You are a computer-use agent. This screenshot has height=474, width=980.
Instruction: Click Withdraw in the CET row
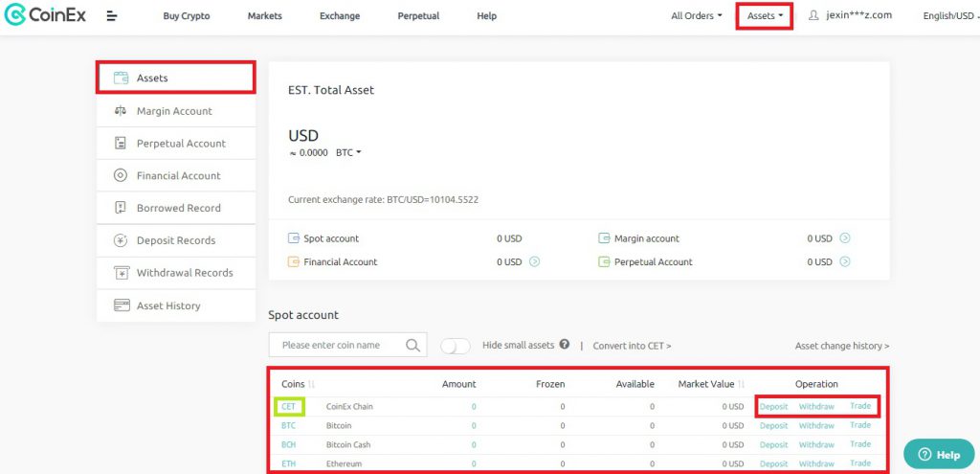(x=816, y=406)
